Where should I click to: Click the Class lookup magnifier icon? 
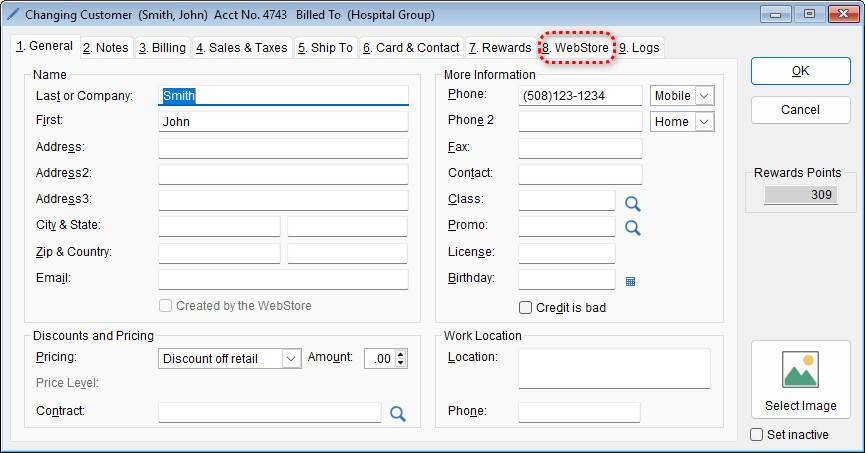[632, 204]
